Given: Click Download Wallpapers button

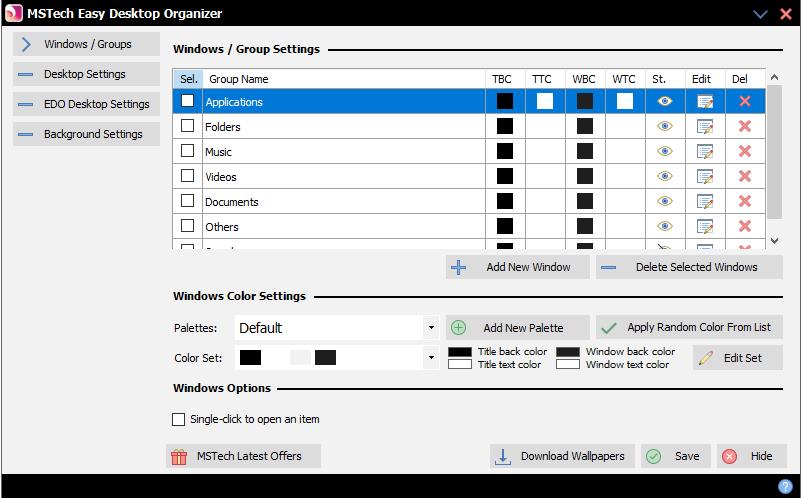Looking at the screenshot, I should (562, 456).
